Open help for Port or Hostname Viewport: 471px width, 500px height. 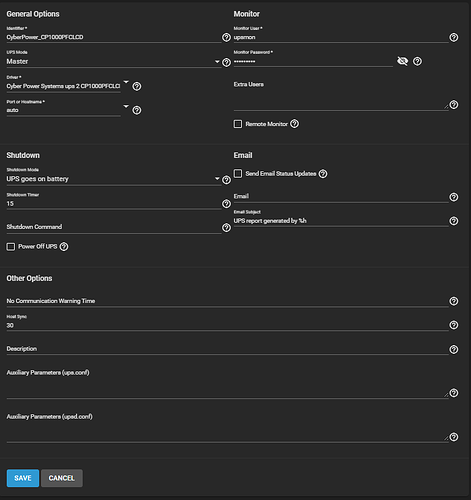click(137, 110)
